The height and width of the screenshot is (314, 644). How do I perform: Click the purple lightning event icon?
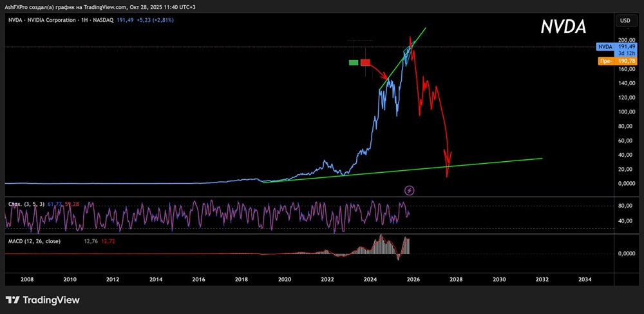pos(410,190)
